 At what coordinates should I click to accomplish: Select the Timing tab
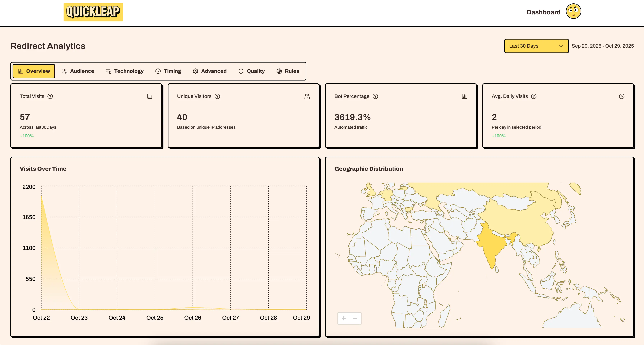tap(168, 71)
